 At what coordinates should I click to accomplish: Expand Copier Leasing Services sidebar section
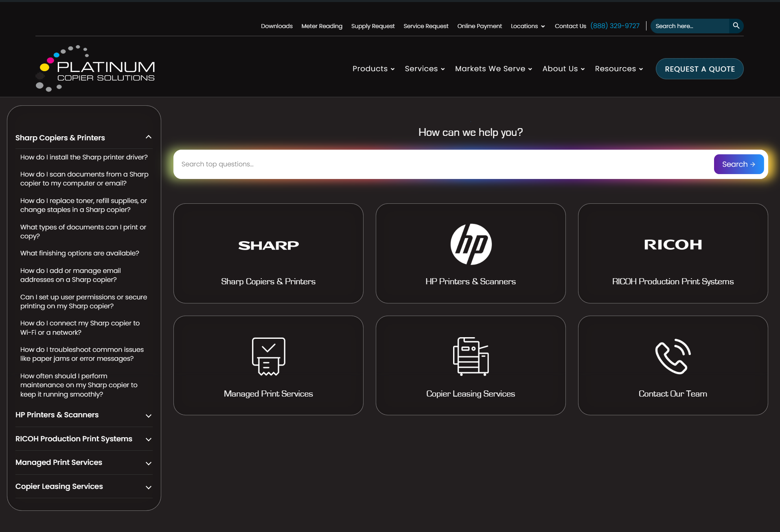click(149, 487)
